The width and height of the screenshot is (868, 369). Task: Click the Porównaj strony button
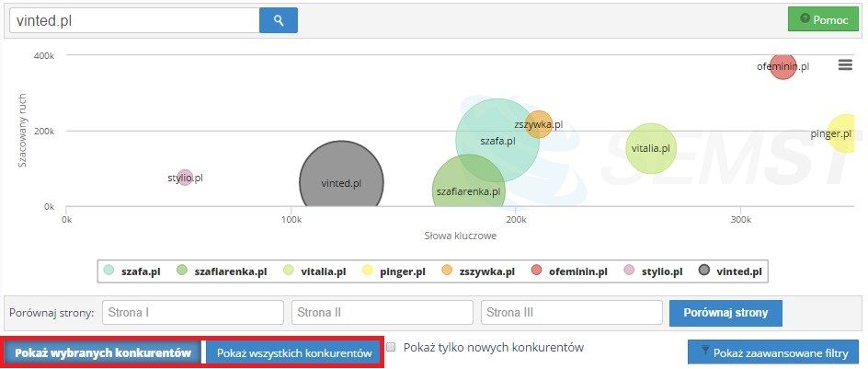tap(725, 313)
